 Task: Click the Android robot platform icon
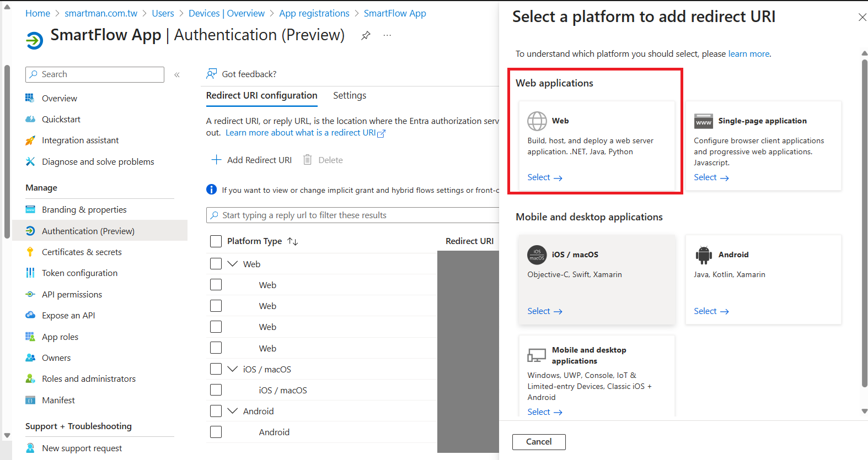pos(704,255)
